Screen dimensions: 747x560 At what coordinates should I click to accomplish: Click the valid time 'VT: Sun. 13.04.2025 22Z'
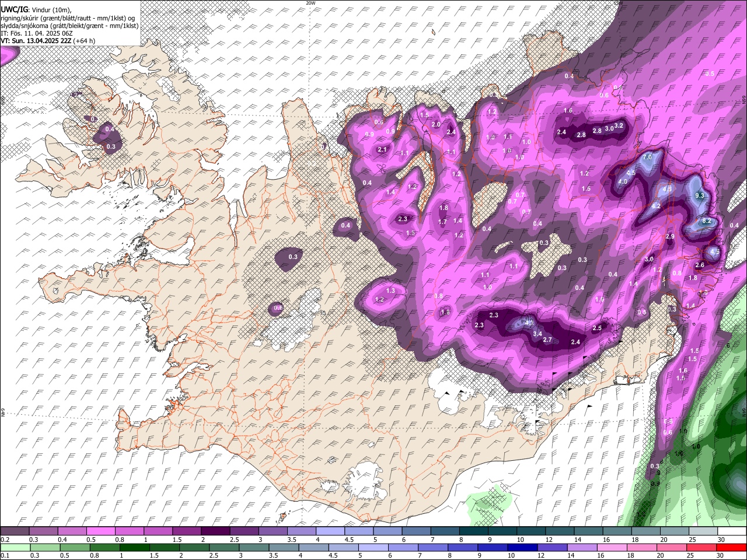pos(36,41)
